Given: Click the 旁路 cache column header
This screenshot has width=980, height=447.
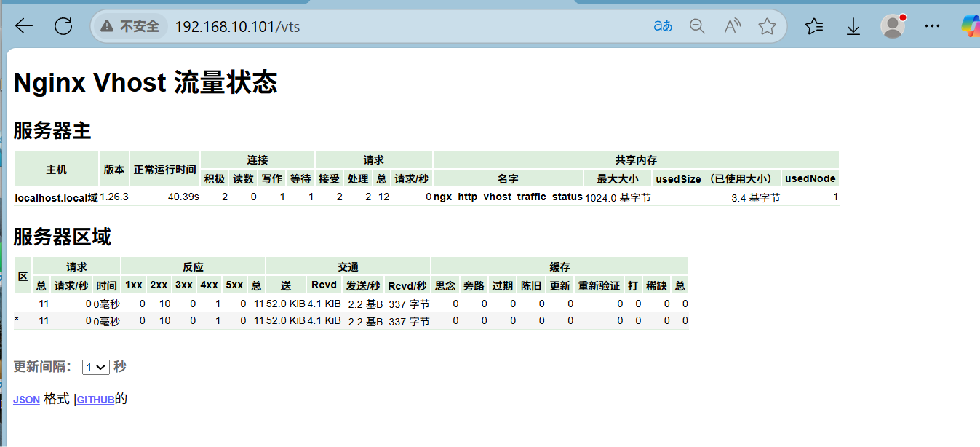Looking at the screenshot, I should click(474, 285).
